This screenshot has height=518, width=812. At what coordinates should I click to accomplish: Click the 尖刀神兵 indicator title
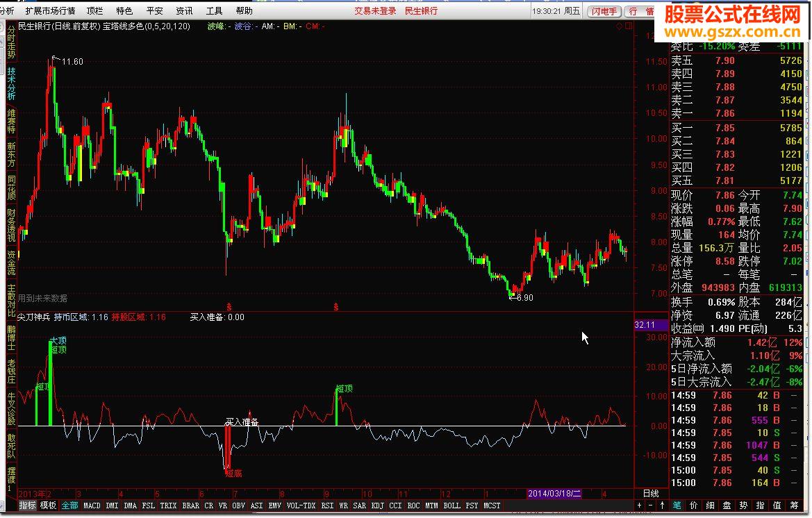pyautogui.click(x=33, y=317)
